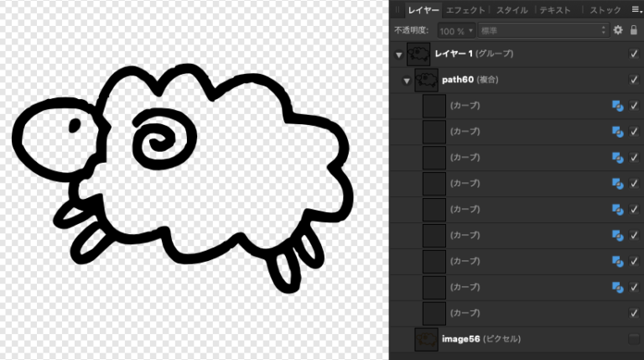Open the opacity 100 % dropdown

click(455, 30)
